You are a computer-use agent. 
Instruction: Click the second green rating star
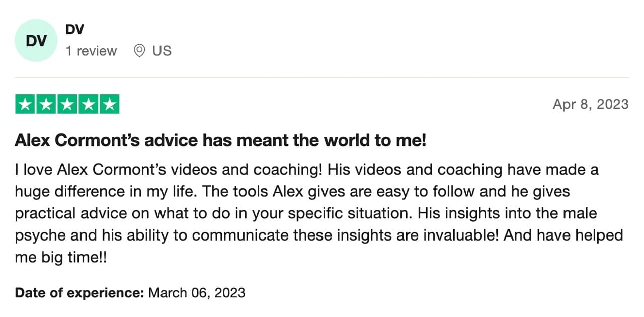pyautogui.click(x=46, y=104)
